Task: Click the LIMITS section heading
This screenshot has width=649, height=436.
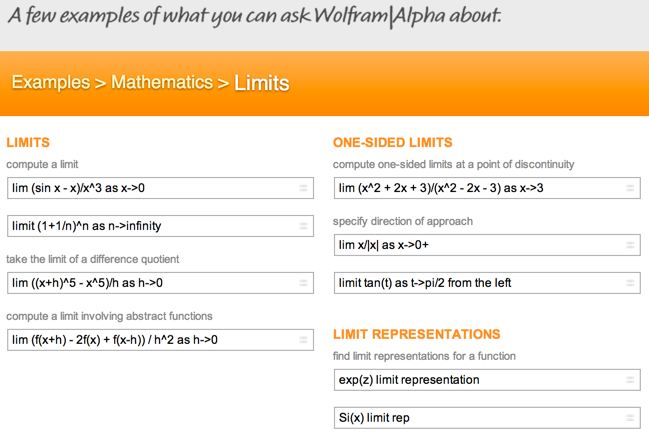Action: pos(28,142)
